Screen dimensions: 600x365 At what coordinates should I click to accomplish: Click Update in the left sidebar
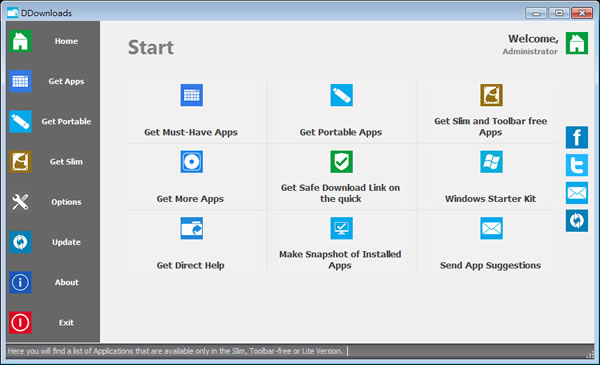(53, 242)
